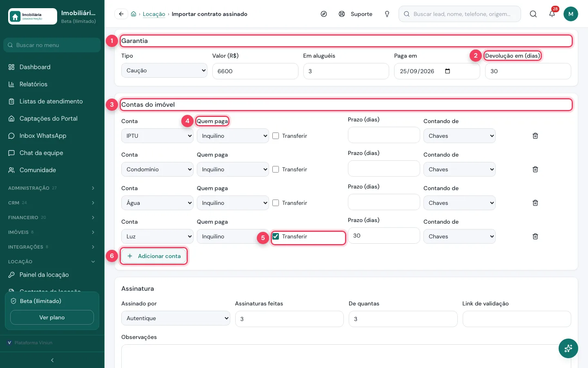The image size is (588, 368).
Task: Check Transferir for the Condomínio row
Action: (276, 169)
